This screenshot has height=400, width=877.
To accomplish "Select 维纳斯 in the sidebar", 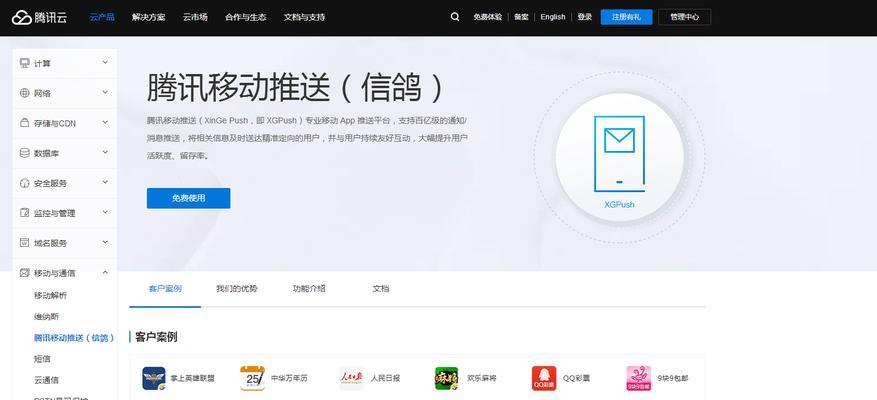I will [46, 317].
